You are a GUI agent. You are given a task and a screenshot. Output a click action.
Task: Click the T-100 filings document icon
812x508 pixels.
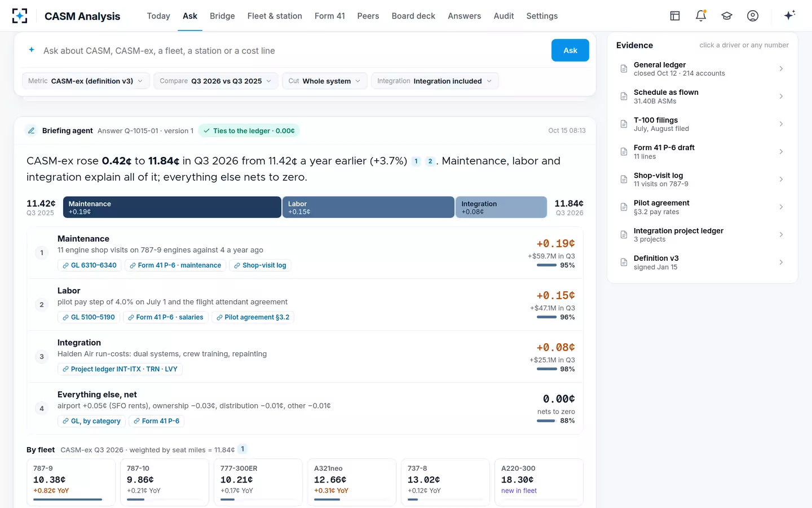point(624,124)
